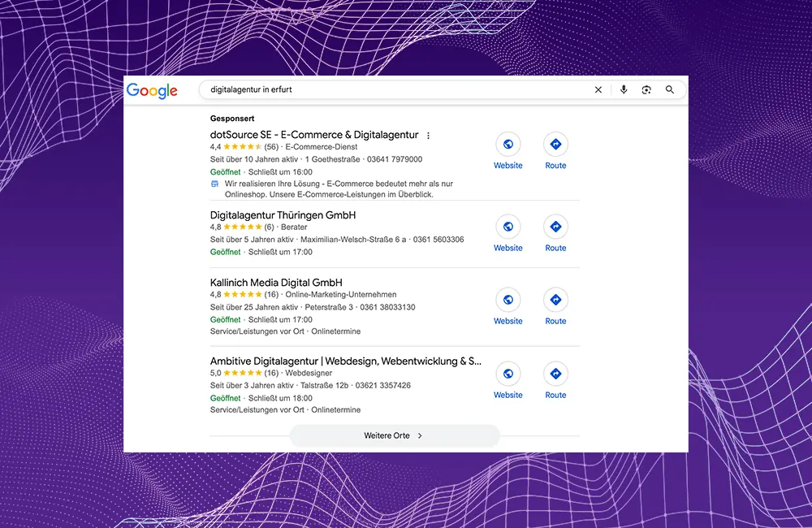Click the search field containing 'digitalagentur in erfurt'
Image resolution: width=812 pixels, height=528 pixels.
pos(390,90)
